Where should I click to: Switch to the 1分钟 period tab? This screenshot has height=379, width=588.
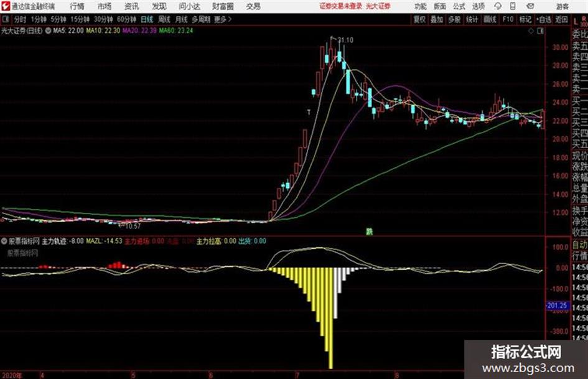[39, 19]
